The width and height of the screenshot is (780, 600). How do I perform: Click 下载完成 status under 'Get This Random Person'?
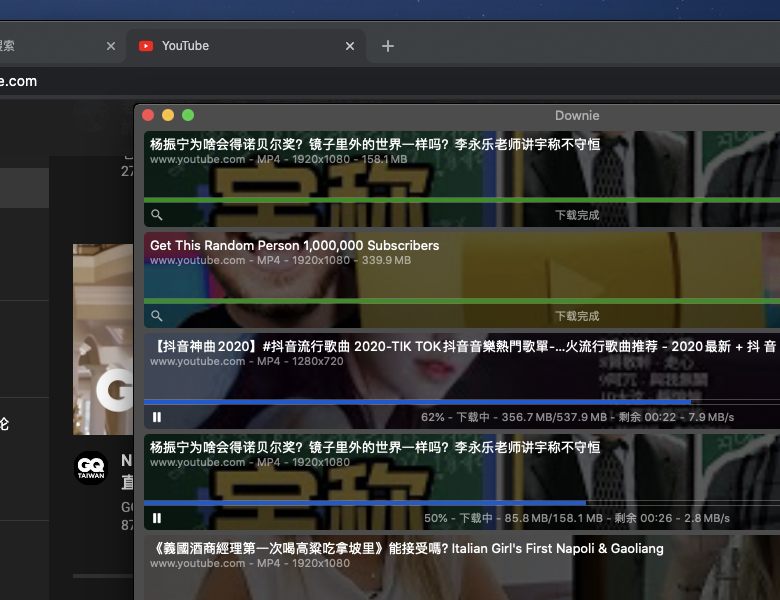577,316
